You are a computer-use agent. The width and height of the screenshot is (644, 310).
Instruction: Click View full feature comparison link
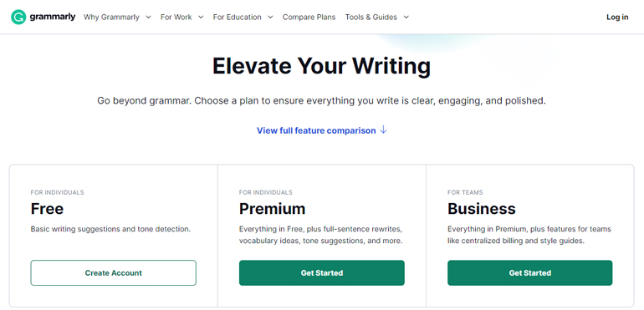(316, 130)
